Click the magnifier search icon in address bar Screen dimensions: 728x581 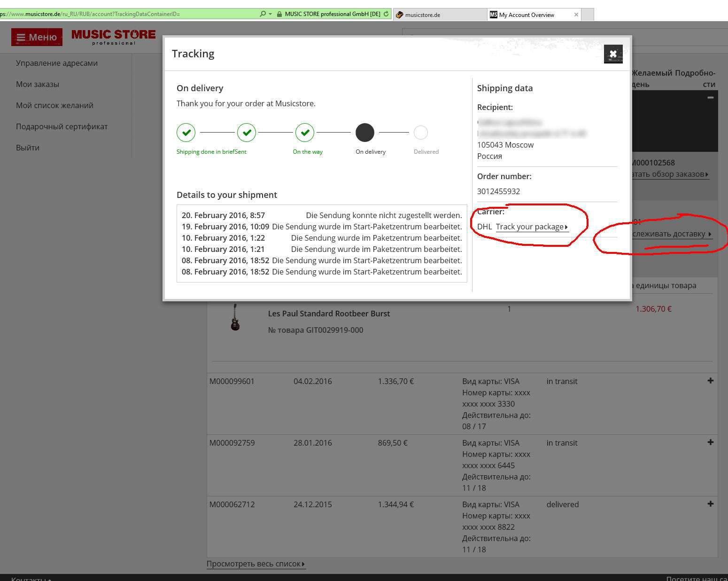[263, 14]
